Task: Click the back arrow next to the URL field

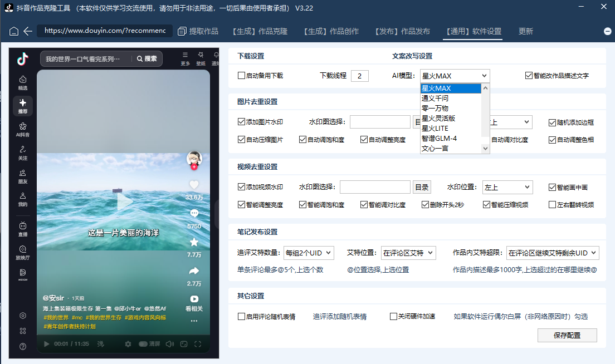Action: [28, 31]
